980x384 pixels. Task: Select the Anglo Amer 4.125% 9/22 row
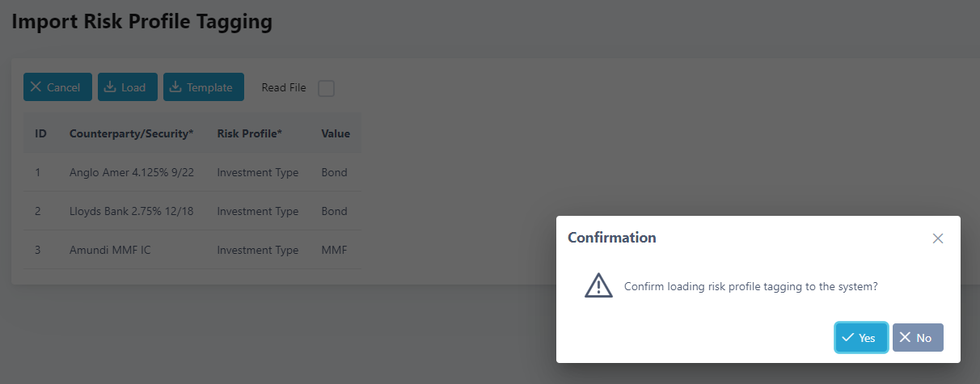coord(130,172)
